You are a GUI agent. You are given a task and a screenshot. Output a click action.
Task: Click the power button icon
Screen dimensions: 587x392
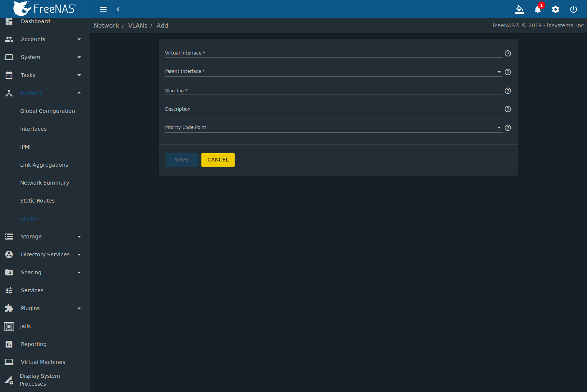[x=574, y=9]
